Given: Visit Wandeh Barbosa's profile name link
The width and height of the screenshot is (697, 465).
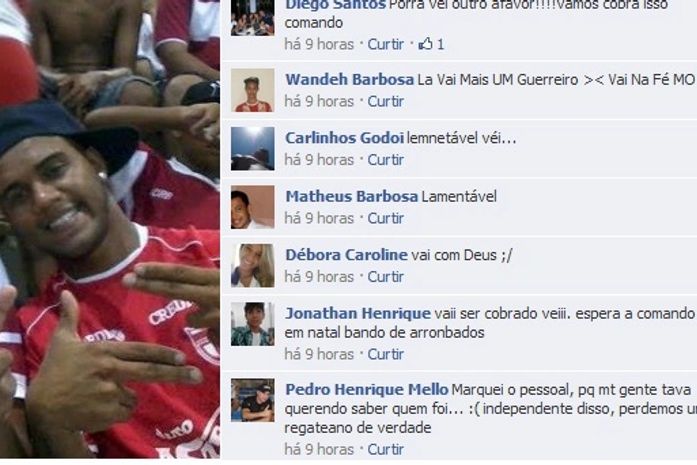Looking at the screenshot, I should 349,80.
